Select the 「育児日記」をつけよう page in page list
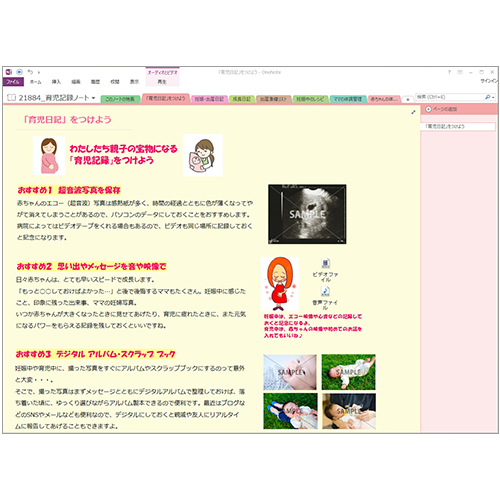500x500 pixels. pos(458,126)
